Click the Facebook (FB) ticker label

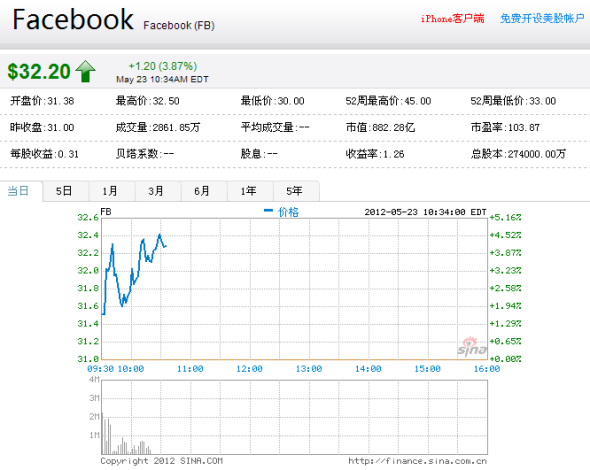(x=179, y=25)
